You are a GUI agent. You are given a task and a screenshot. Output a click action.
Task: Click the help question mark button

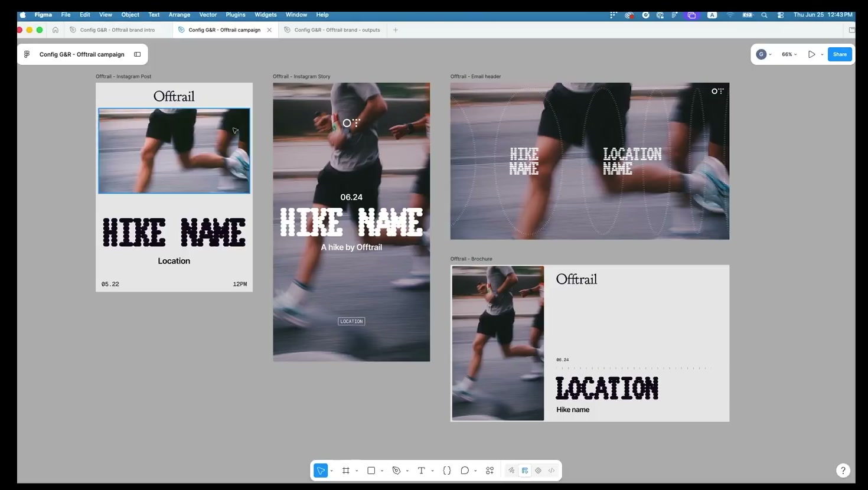(x=843, y=471)
